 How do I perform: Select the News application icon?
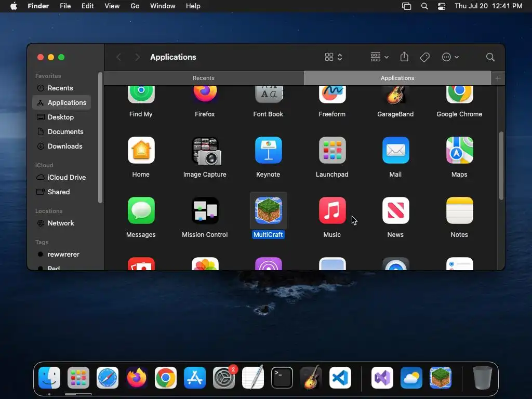point(395,210)
